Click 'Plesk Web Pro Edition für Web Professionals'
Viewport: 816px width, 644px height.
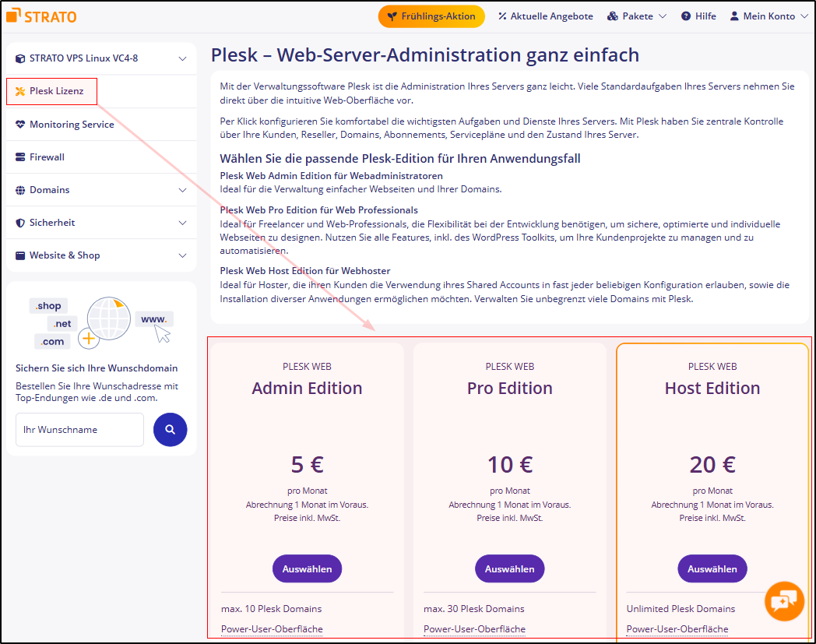point(319,210)
